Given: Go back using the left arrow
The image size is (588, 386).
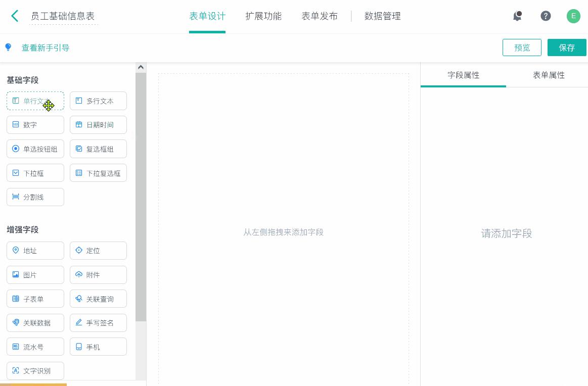Looking at the screenshot, I should [15, 16].
